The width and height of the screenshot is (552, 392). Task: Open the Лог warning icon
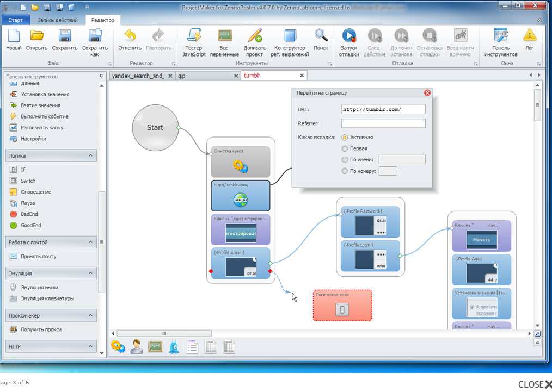[529, 36]
